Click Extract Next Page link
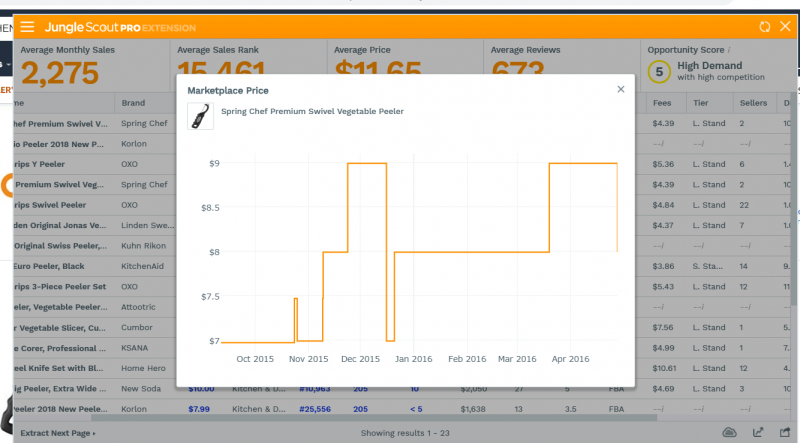 (58, 433)
